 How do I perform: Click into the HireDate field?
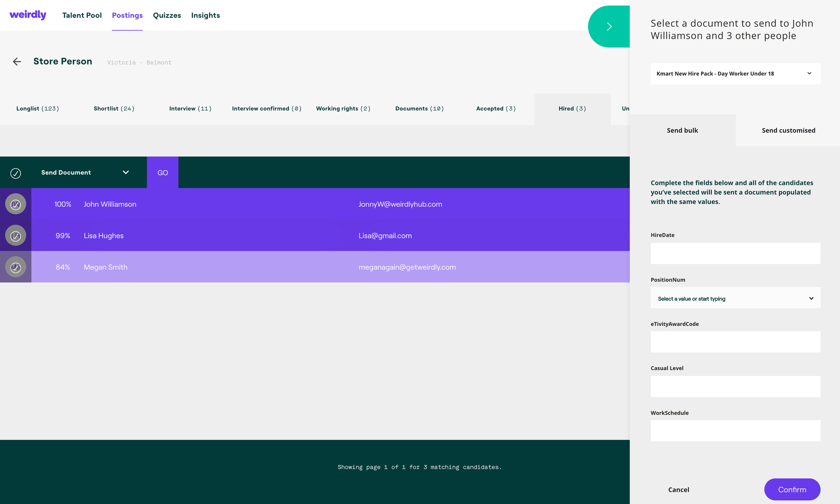pos(735,253)
